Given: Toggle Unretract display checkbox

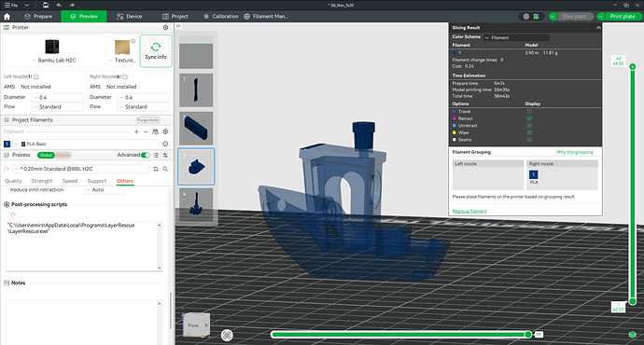Looking at the screenshot, I should click(529, 126).
